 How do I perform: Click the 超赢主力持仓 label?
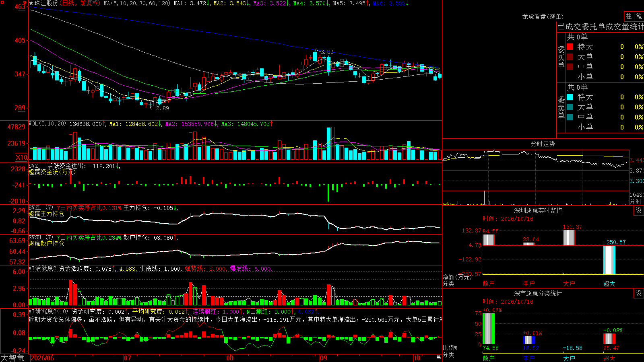pos(46,214)
